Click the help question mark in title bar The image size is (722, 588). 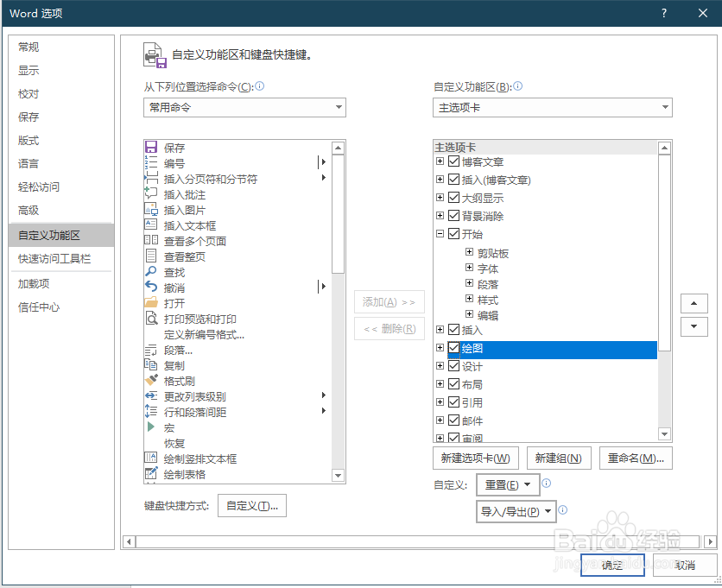click(664, 13)
